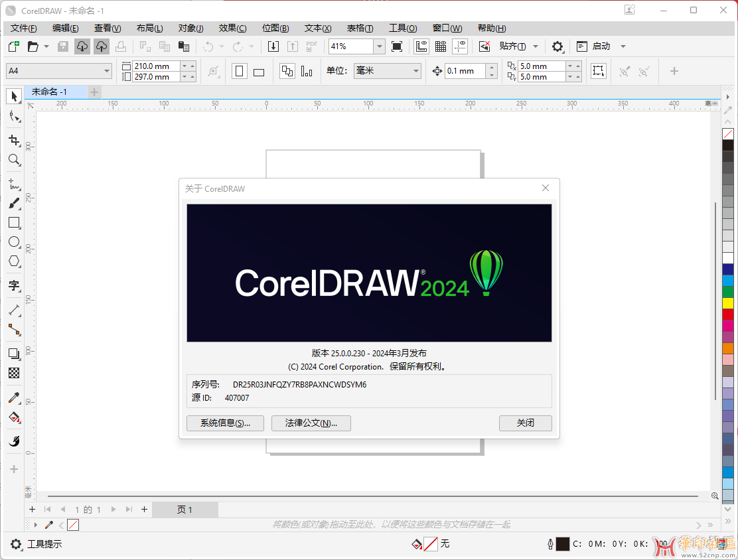
Task: Open the Options gear icon
Action: pyautogui.click(x=557, y=46)
